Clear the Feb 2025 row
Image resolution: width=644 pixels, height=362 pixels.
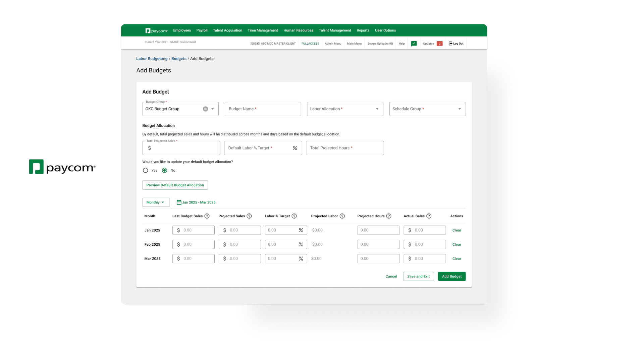[457, 244]
